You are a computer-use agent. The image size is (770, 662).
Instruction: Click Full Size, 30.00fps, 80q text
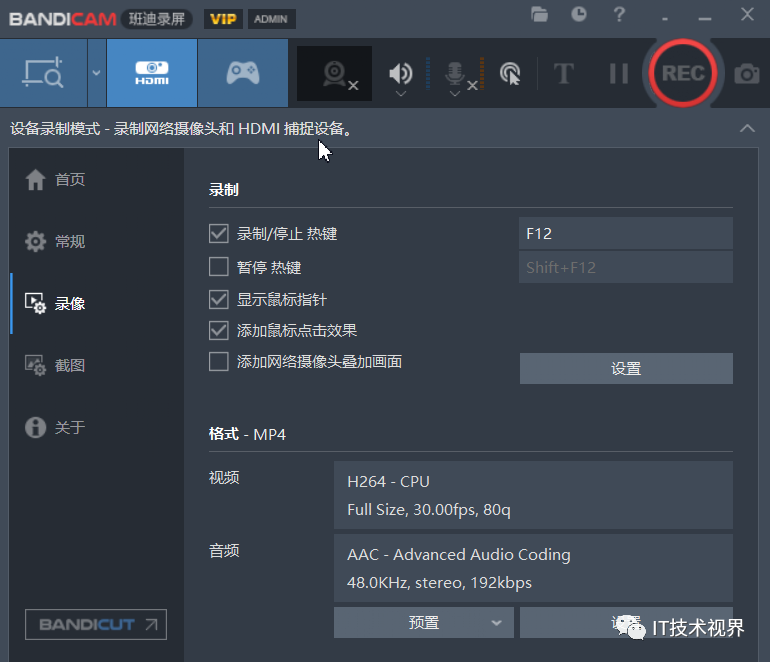point(429,510)
